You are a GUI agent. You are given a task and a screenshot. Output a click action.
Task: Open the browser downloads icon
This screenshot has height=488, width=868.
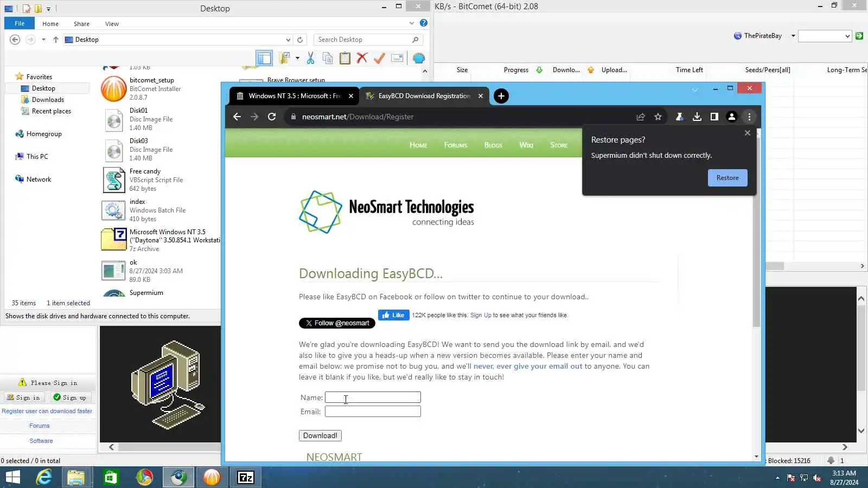[697, 117]
